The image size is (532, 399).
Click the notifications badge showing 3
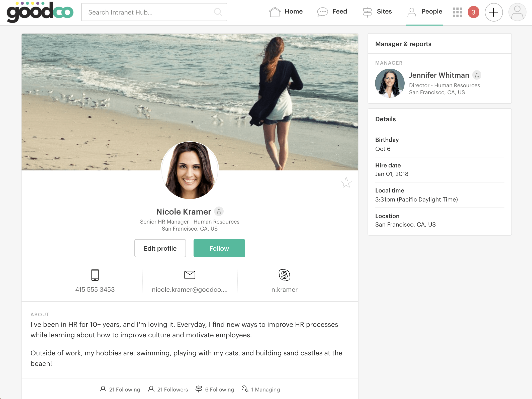point(473,12)
